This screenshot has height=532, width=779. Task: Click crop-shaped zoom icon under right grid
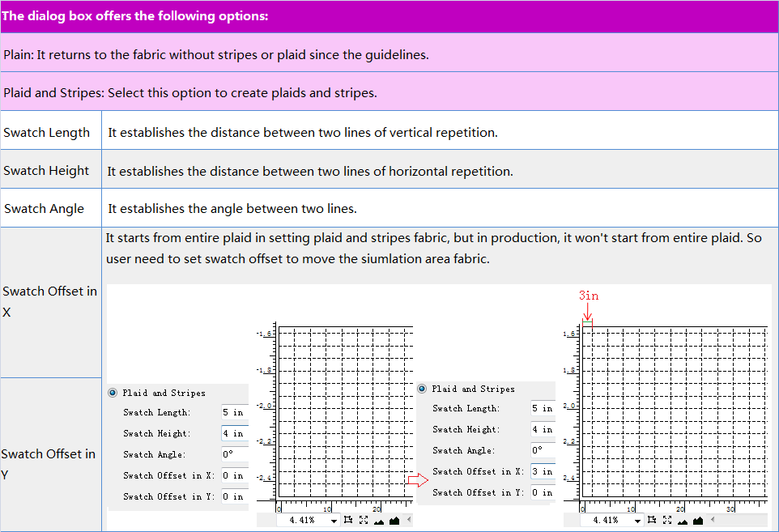tap(652, 521)
